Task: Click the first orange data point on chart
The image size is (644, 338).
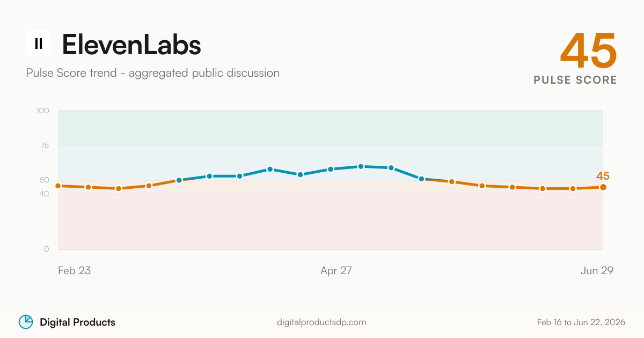Action: [58, 186]
